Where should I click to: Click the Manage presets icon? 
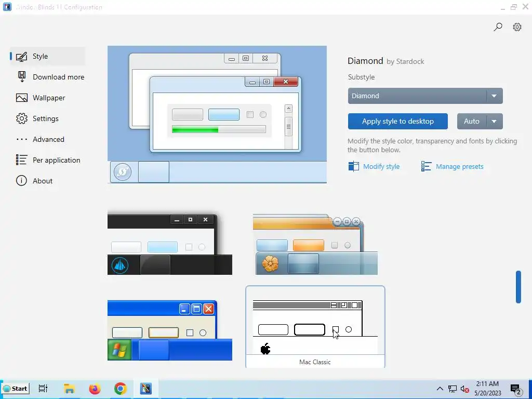pos(426,166)
